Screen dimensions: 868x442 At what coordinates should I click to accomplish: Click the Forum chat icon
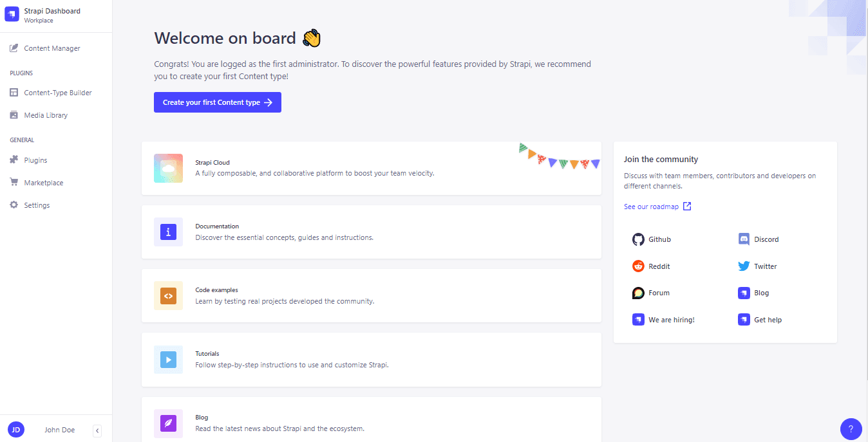tap(638, 293)
